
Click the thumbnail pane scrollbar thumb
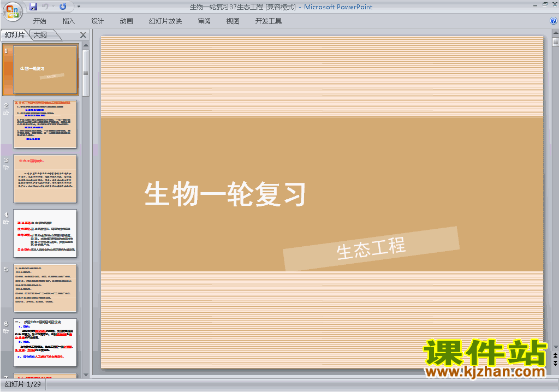[x=86, y=73]
